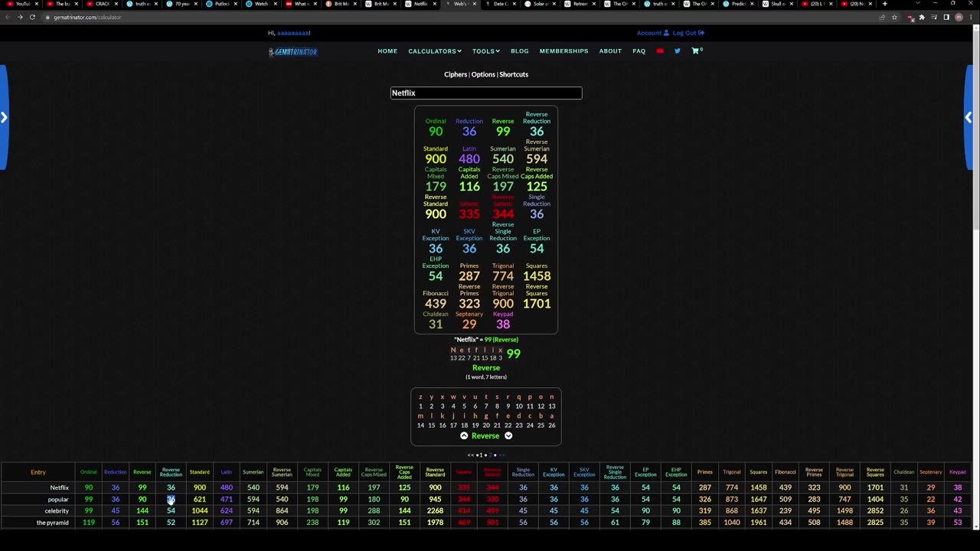Viewport: 980px width, 551px height.
Task: Open the BLOG page
Action: (520, 51)
